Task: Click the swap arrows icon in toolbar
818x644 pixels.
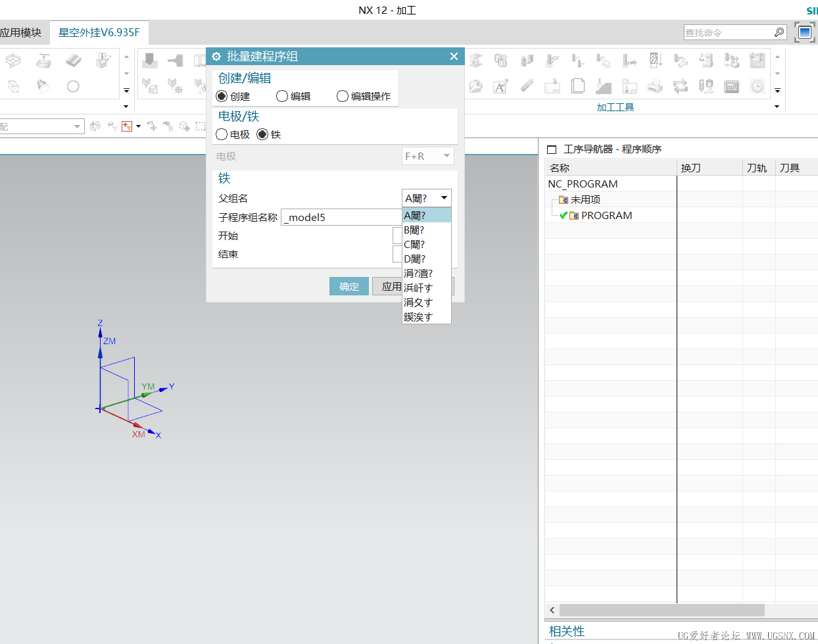Action: coord(681,86)
